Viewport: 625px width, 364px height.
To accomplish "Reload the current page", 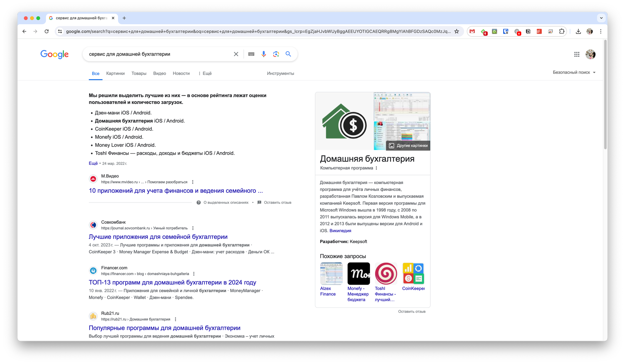I will click(47, 31).
